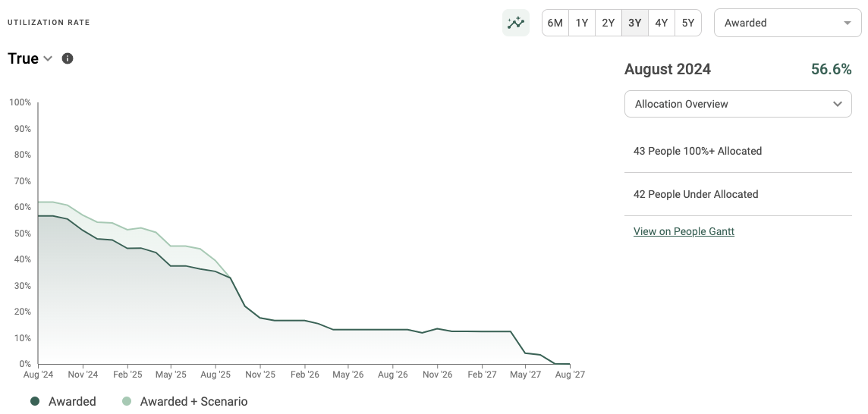Select the 6M time range

(x=555, y=23)
